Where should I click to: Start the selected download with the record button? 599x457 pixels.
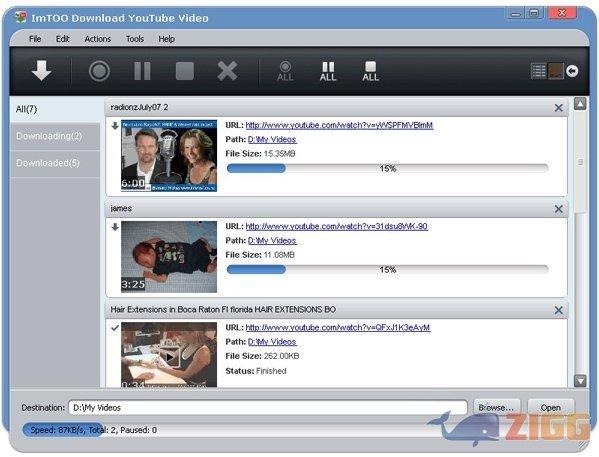click(x=99, y=71)
